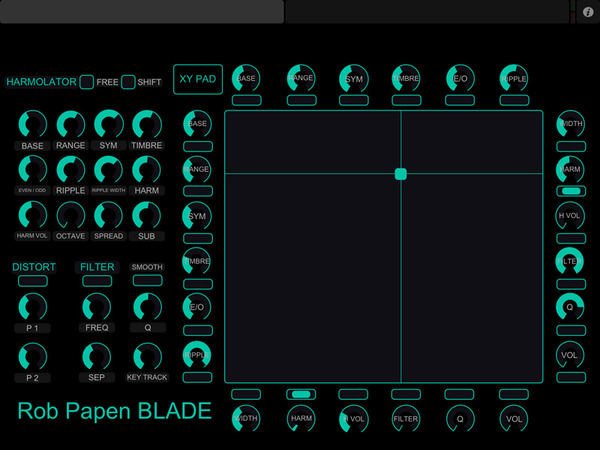This screenshot has height=450, width=600.
Task: Click RIPPLE knob in row above XY pad
Action: point(514,78)
